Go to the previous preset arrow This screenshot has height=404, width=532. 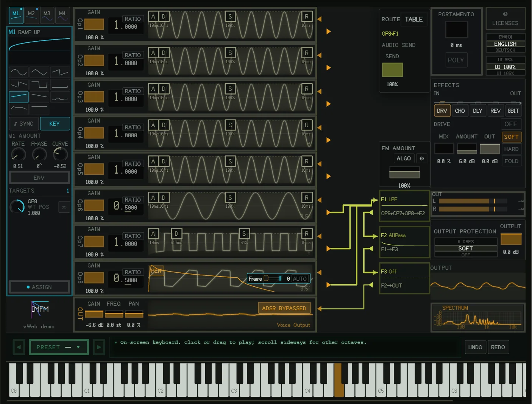coord(19,347)
